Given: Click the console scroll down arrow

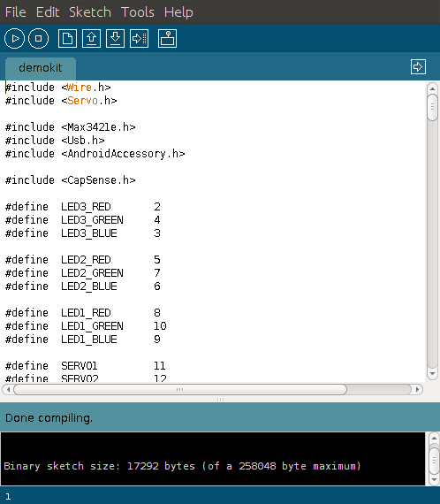Looking at the screenshot, I should pos(434,480).
